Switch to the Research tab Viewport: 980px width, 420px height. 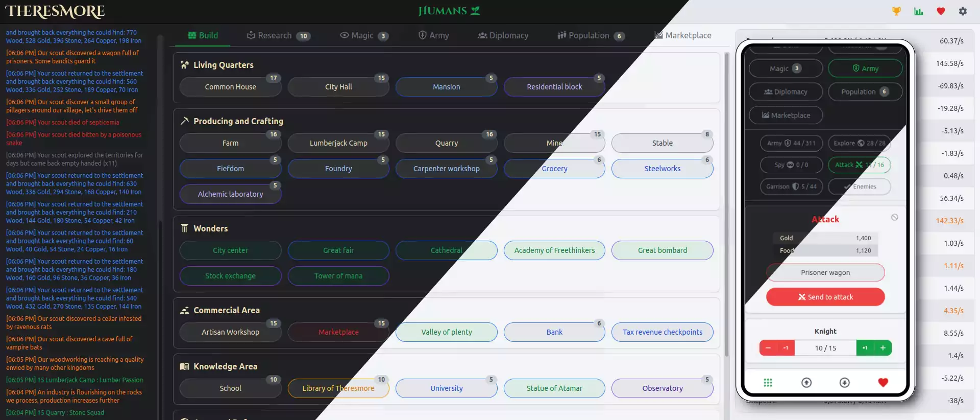click(x=275, y=36)
